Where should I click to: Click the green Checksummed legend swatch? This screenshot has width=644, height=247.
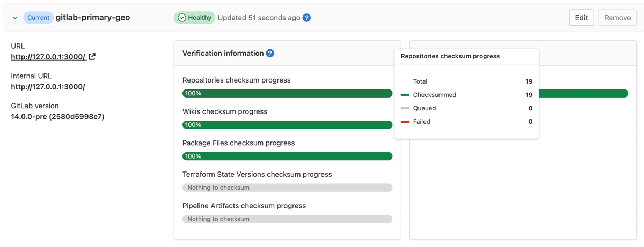pyautogui.click(x=405, y=95)
